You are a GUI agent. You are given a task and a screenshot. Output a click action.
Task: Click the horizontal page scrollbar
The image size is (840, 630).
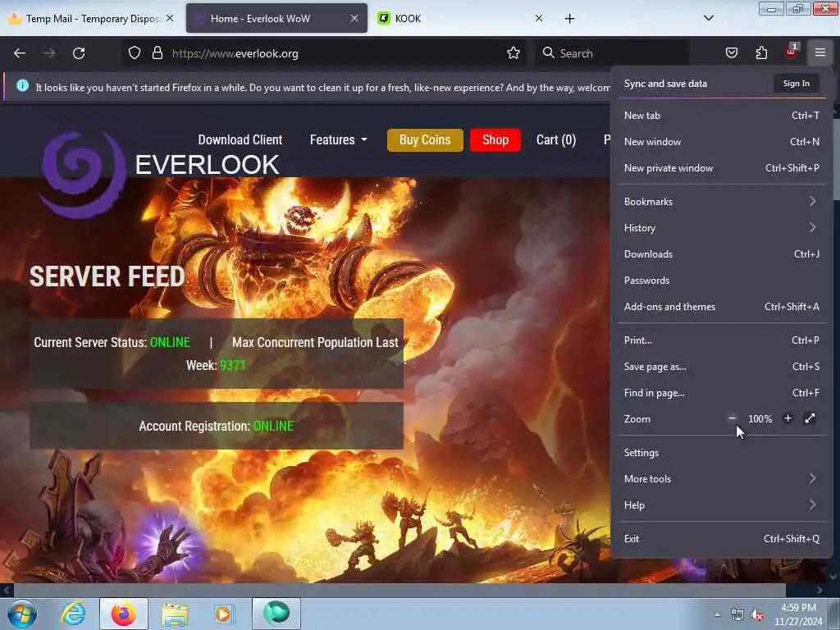coord(399,590)
